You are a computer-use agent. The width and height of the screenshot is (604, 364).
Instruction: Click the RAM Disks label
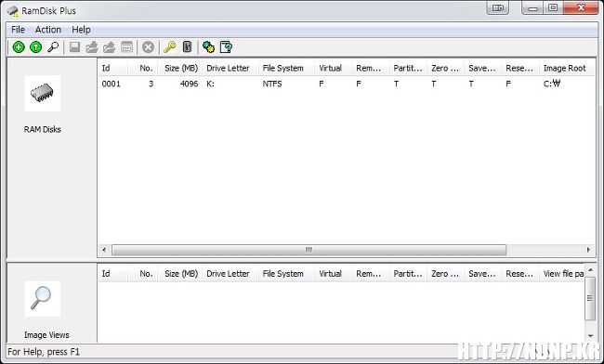43,129
